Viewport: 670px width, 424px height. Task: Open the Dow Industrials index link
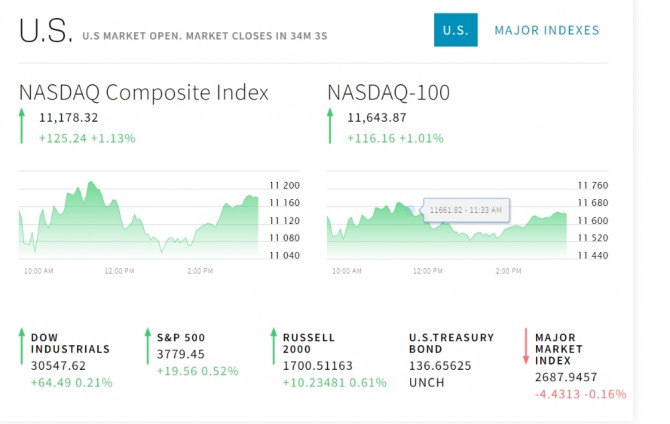[x=70, y=343]
